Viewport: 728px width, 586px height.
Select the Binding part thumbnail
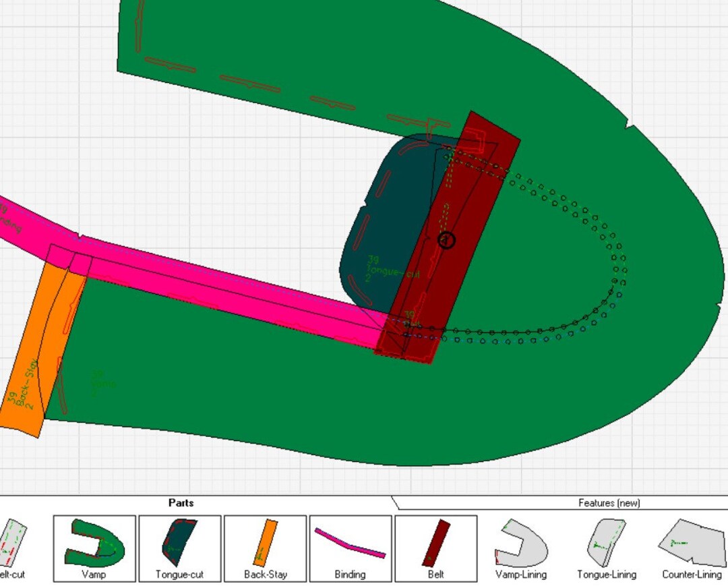pyautogui.click(x=351, y=546)
